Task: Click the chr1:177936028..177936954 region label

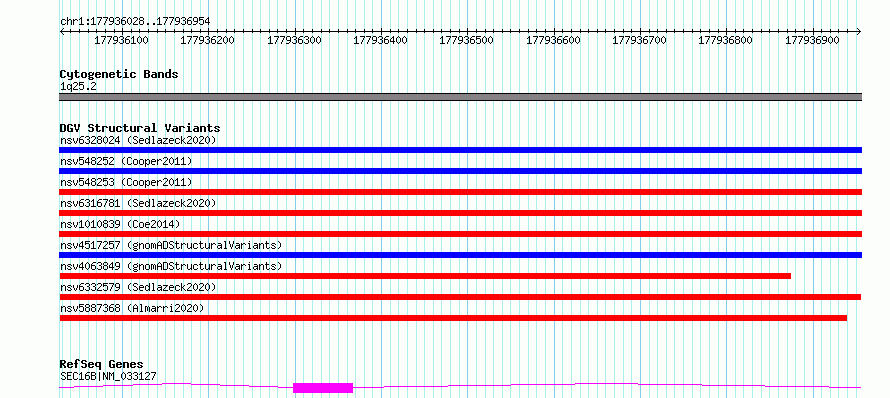Action: 135,22
